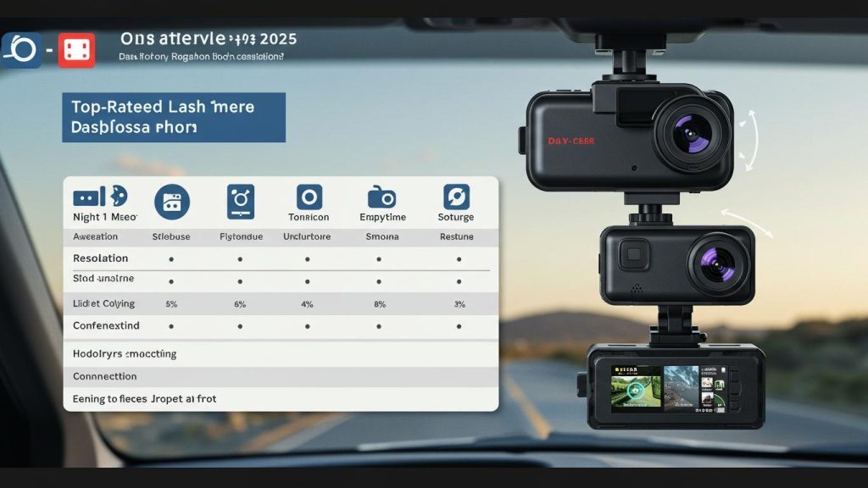The image size is (868, 488).
Task: Toggle the Stod unatrne dot for Flgtondue
Action: click(241, 280)
